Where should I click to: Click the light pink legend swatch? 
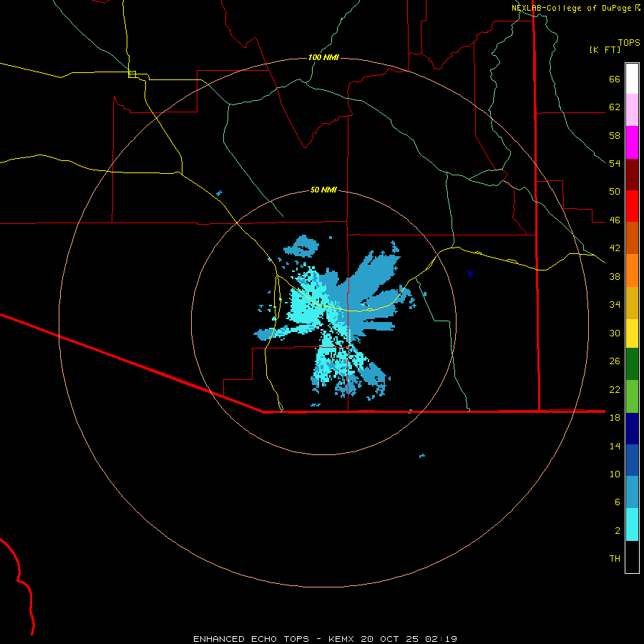pyautogui.click(x=632, y=109)
